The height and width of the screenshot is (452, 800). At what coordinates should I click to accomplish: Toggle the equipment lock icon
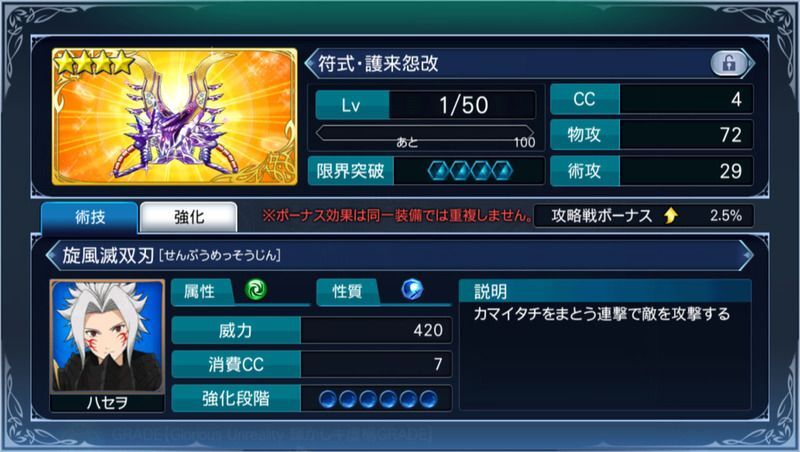pyautogui.click(x=729, y=63)
